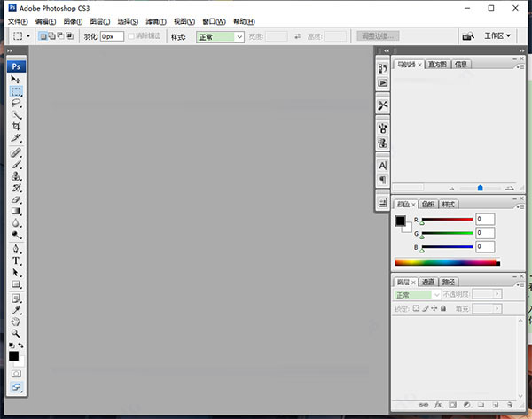Viewport: 532px width, 419px height.
Task: Choose Subtract from selection mode
Action: [x=60, y=36]
